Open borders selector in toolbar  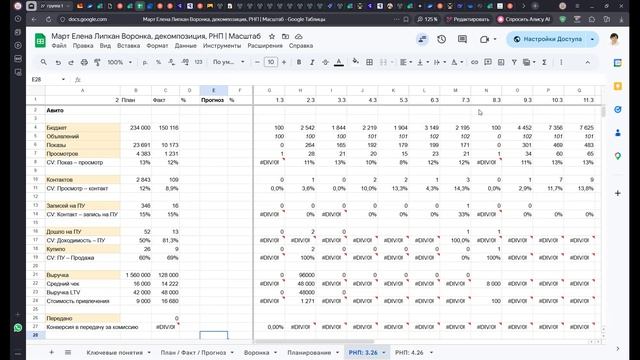(369, 62)
